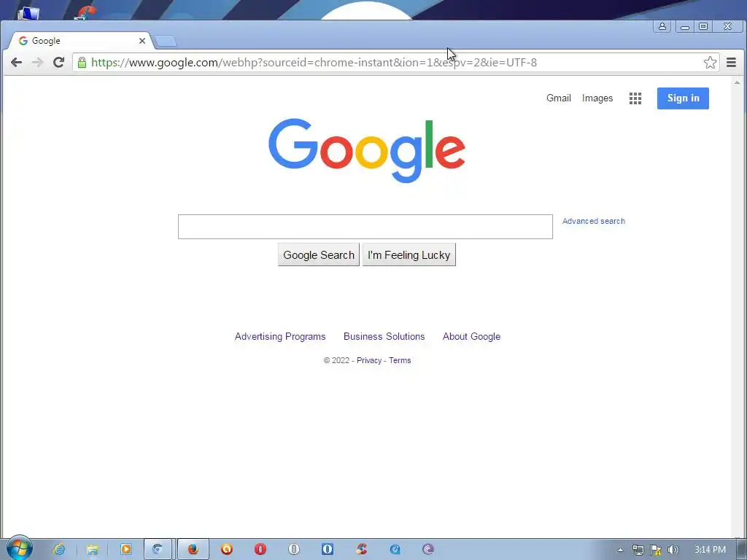Open the purple swirl browser taskbar icon
This screenshot has height=560, width=747.
click(x=428, y=550)
